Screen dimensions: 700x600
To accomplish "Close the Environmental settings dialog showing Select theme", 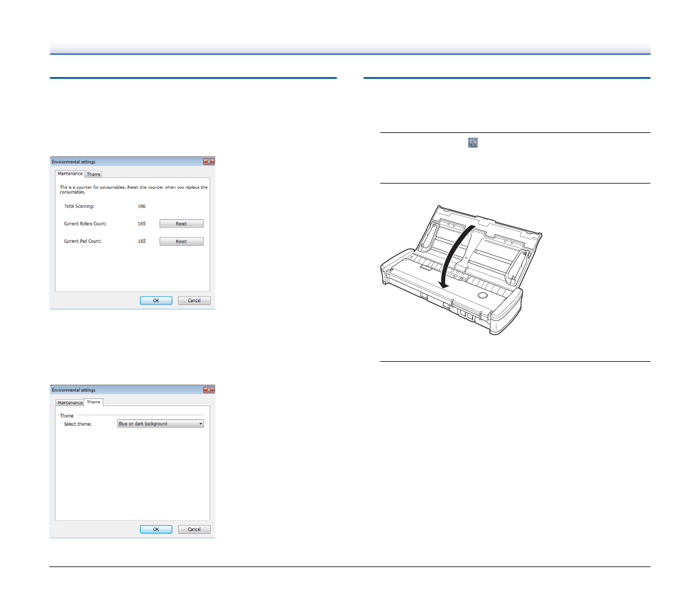I will tap(208, 390).
